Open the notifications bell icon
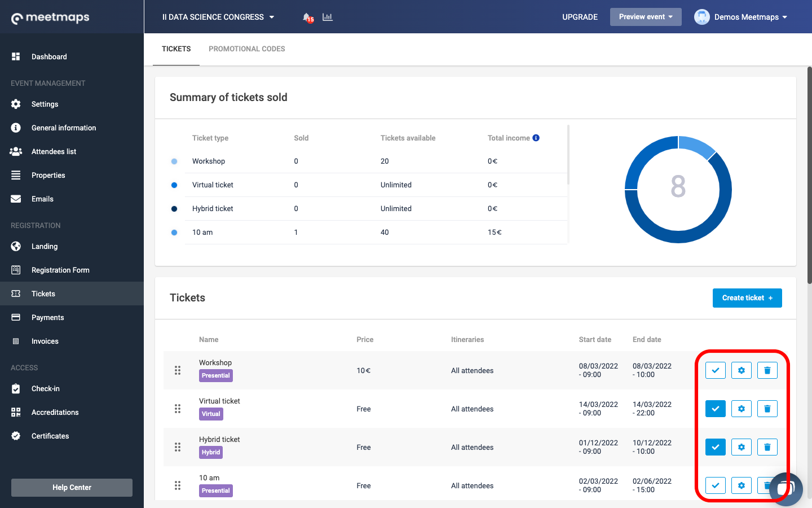Viewport: 812px width, 508px height. click(307, 17)
